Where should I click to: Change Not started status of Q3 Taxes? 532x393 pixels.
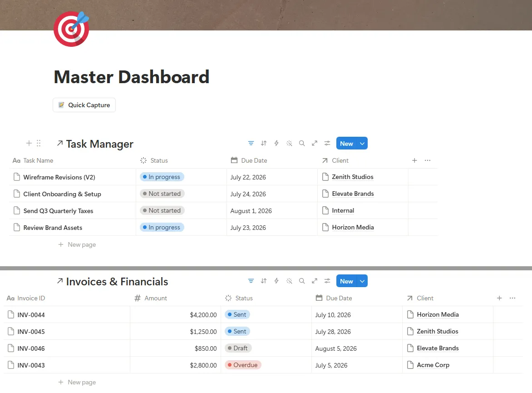(162, 211)
